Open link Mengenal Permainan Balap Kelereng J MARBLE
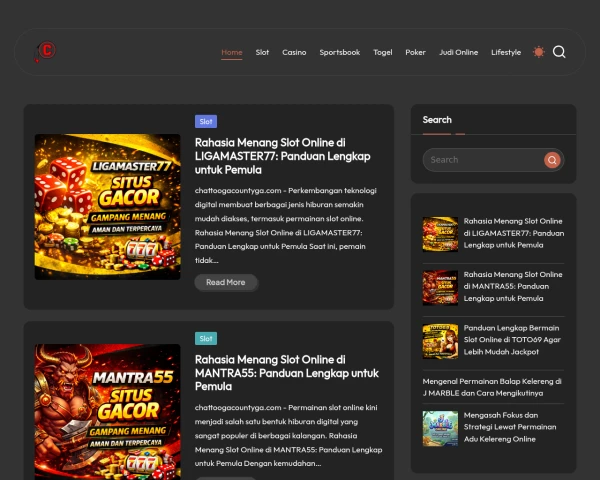 click(492, 387)
